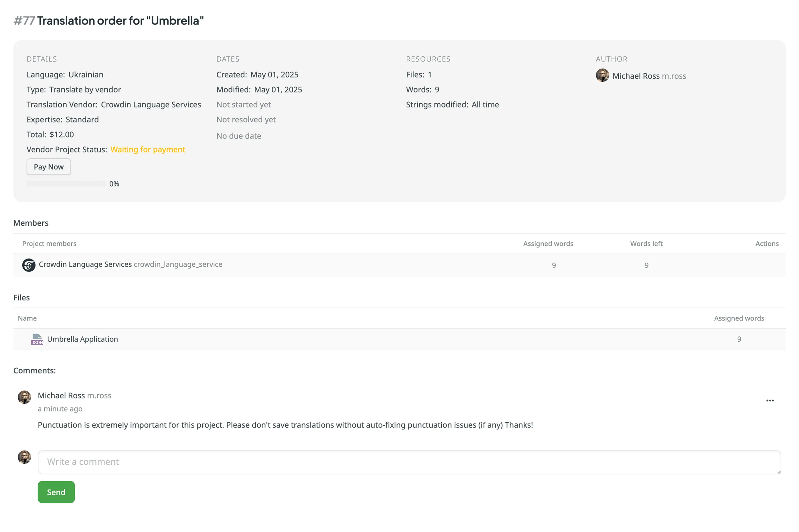Click the Waiting for payment status text
The width and height of the screenshot is (799, 532).
click(x=148, y=149)
